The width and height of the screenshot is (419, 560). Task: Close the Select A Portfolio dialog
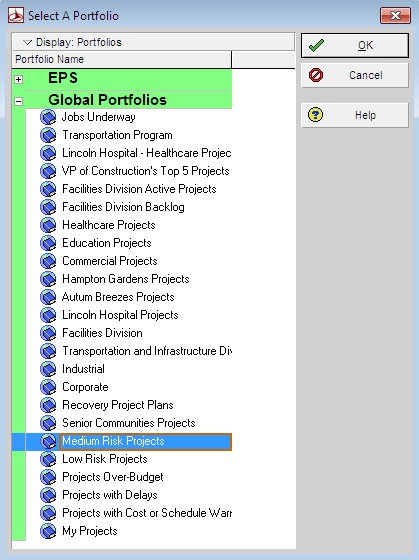395,15
